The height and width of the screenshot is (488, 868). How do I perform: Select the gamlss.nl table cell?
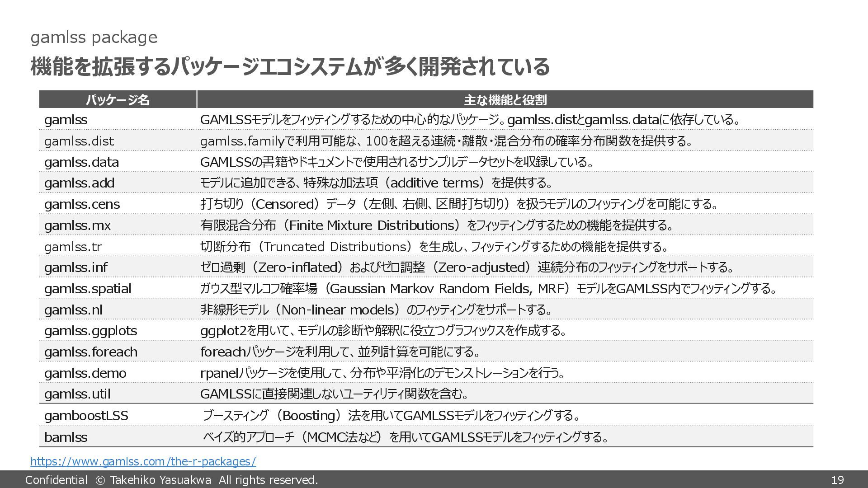pyautogui.click(x=73, y=310)
